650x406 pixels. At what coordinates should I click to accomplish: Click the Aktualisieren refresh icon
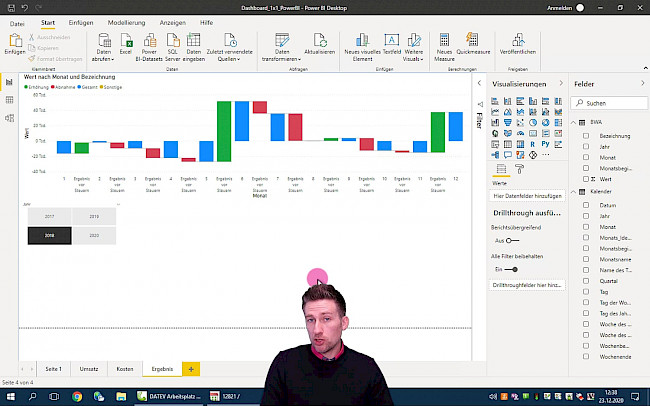pos(320,40)
